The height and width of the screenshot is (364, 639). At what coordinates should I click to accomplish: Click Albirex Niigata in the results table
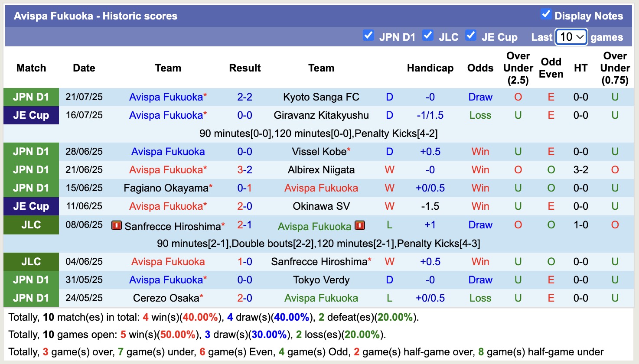click(320, 169)
